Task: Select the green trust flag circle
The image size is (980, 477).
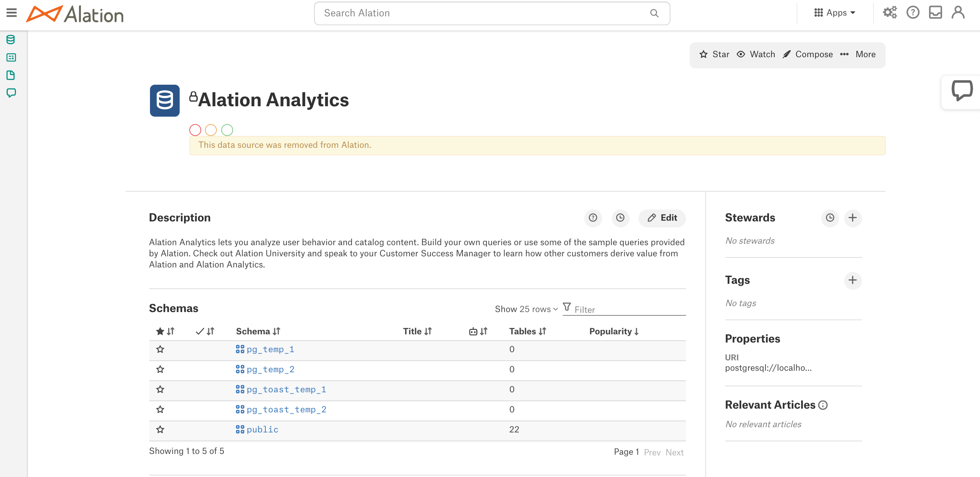Action: tap(227, 130)
